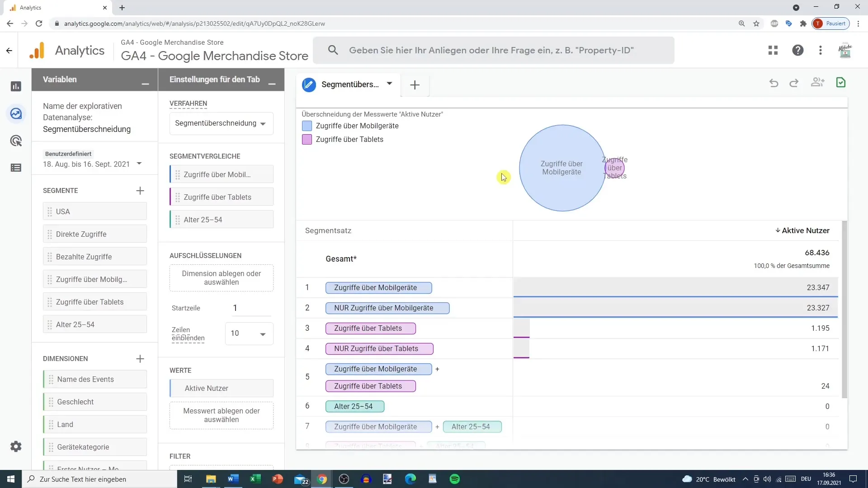Open the Windows Start menu
868x488 pixels.
click(11, 479)
